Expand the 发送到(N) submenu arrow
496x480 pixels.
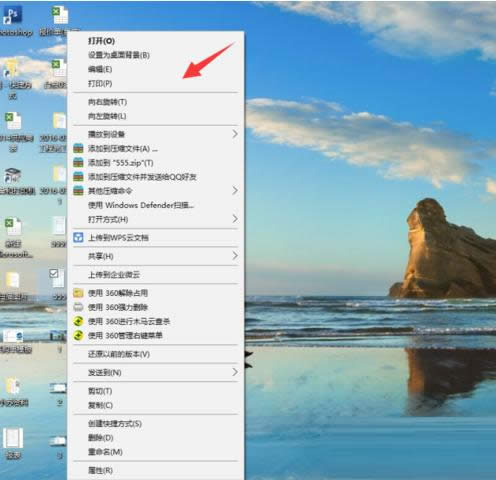[235, 372]
